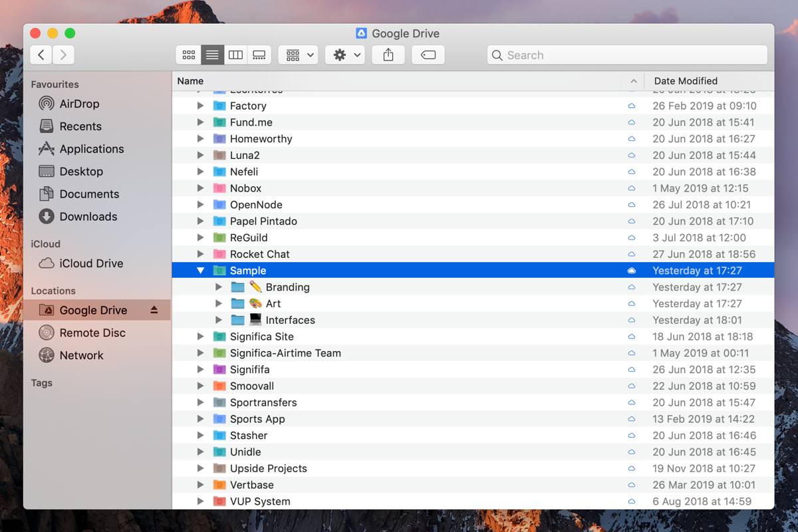This screenshot has width=798, height=532.
Task: Sort by the Name column header
Action: pyautogui.click(x=408, y=81)
